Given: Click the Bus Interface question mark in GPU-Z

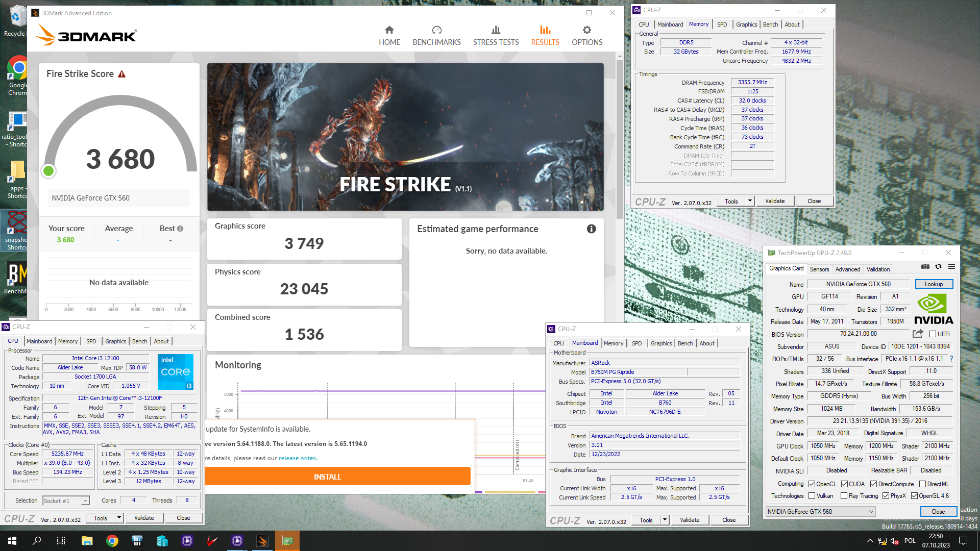Looking at the screenshot, I should point(951,359).
